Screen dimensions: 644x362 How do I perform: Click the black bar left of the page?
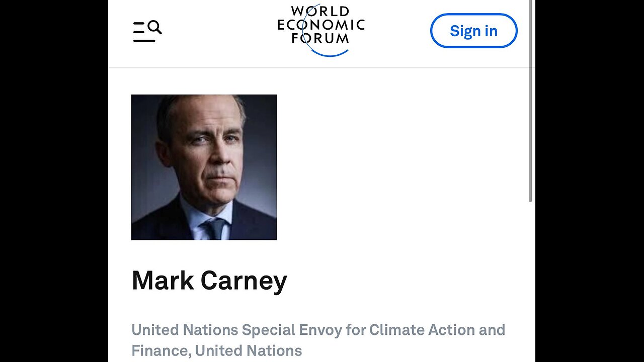[54, 181]
